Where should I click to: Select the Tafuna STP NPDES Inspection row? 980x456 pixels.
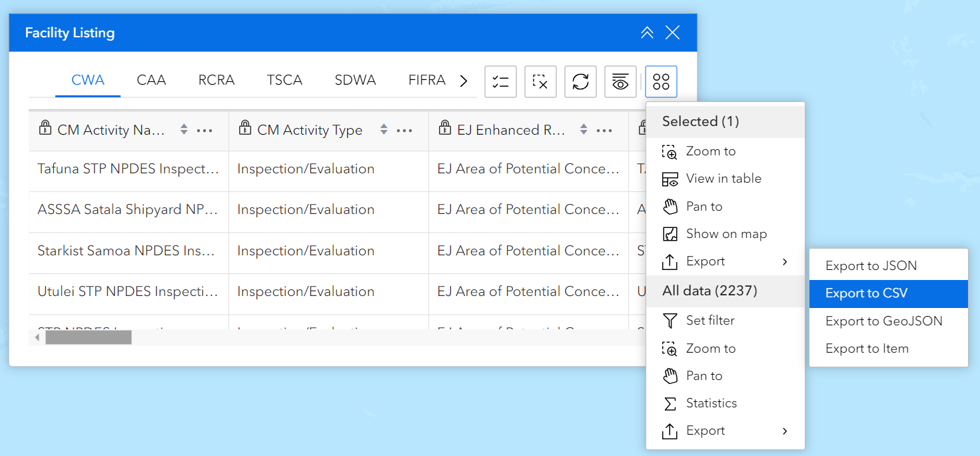point(129,169)
